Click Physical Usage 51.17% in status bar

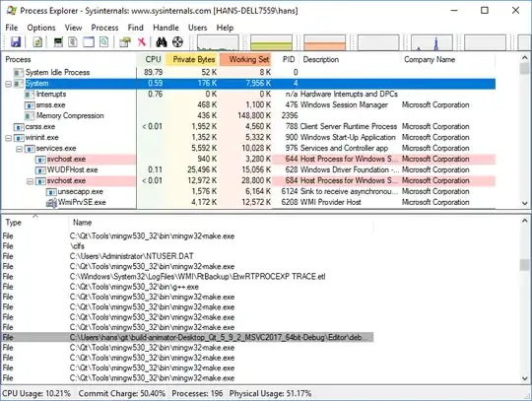pyautogui.click(x=270, y=393)
